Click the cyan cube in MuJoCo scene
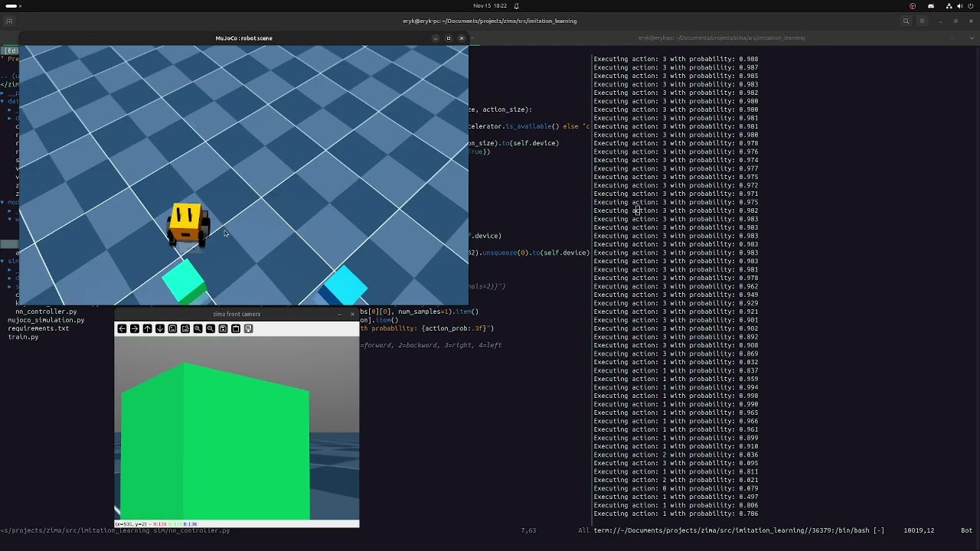 pos(343,285)
